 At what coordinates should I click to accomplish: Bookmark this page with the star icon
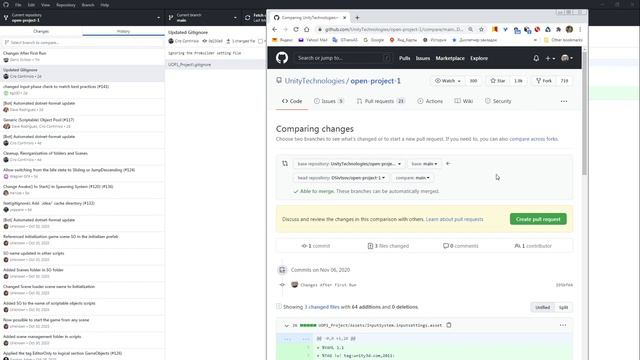[481, 29]
